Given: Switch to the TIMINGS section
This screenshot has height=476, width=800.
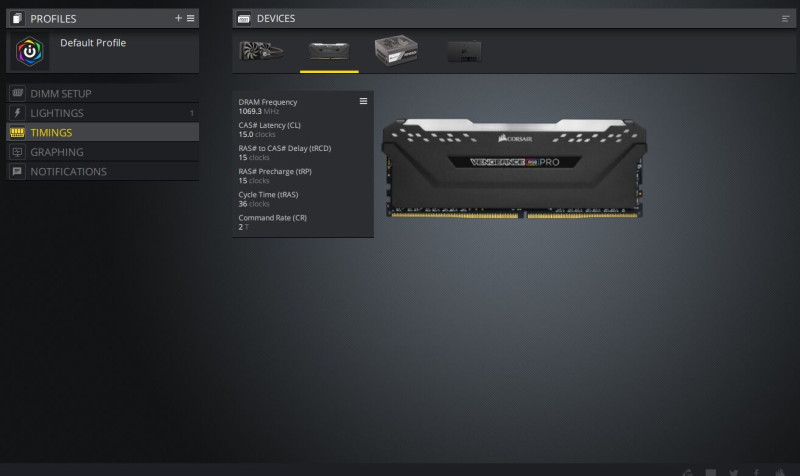Looking at the screenshot, I should 103,132.
